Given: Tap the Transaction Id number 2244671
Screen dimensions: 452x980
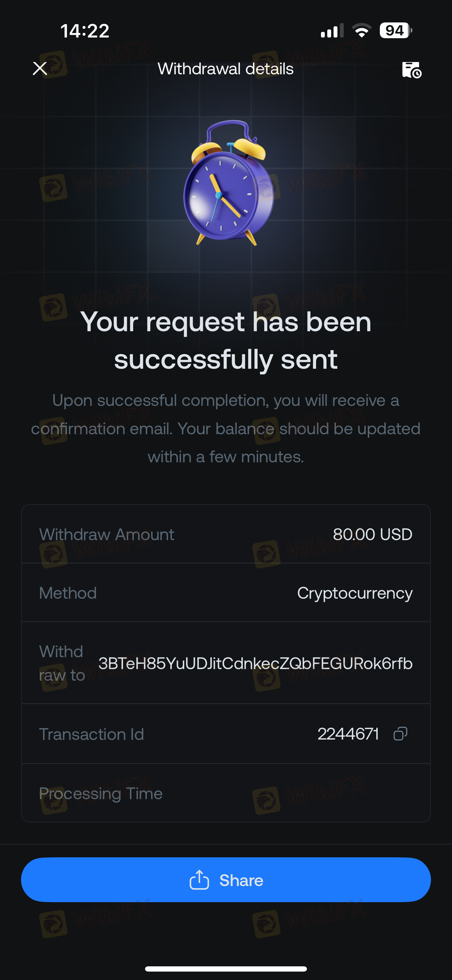Looking at the screenshot, I should [x=348, y=734].
